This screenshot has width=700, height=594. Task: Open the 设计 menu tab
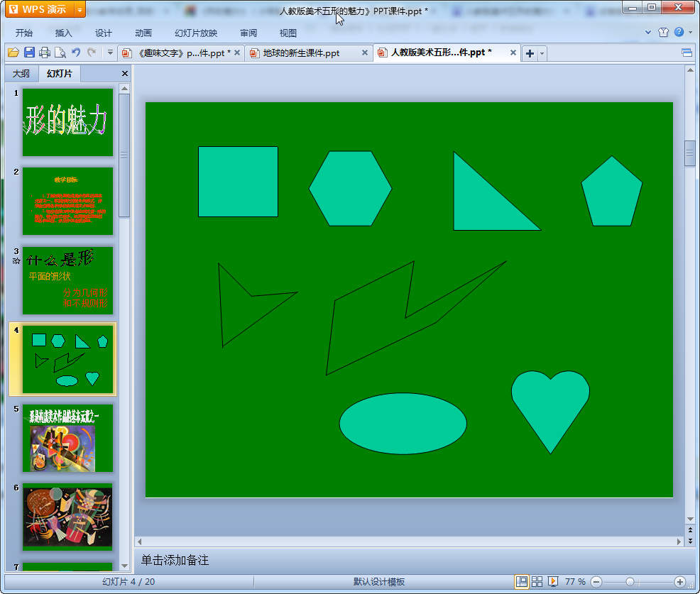point(103,33)
